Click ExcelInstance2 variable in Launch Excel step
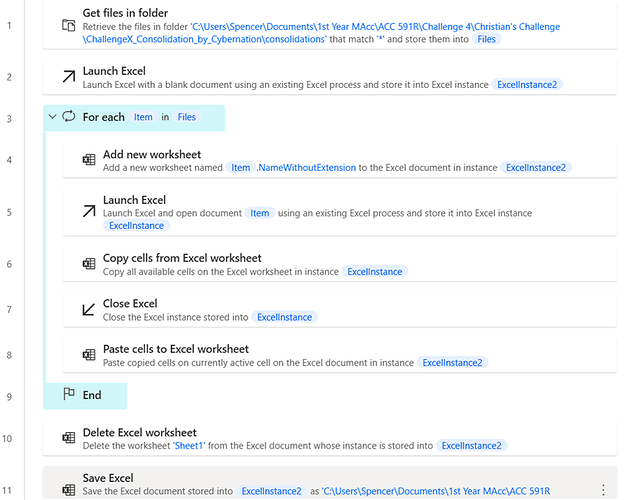 (527, 85)
